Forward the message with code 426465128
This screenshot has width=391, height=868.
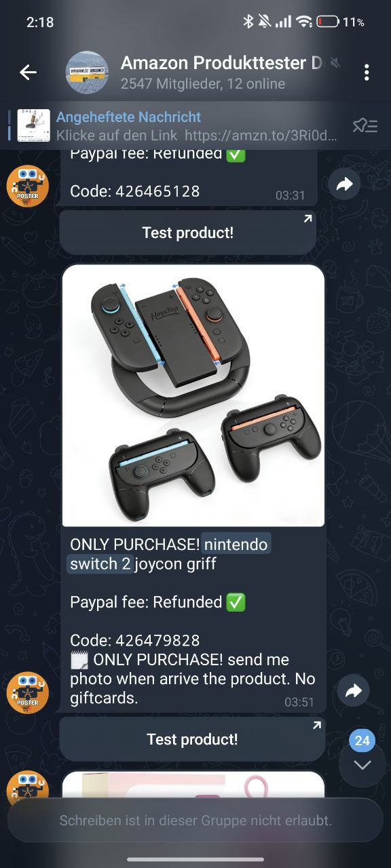(x=345, y=184)
